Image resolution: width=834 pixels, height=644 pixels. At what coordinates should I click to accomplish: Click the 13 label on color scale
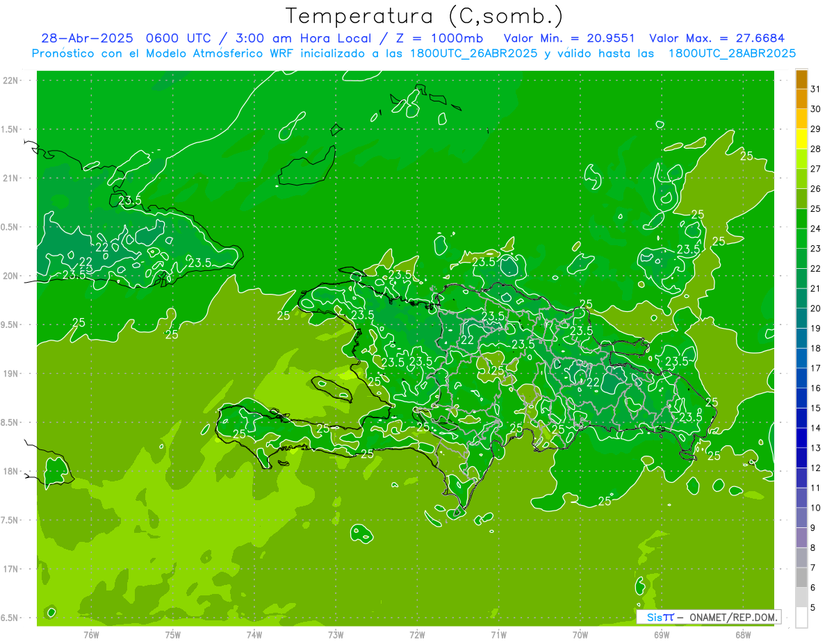(816, 448)
